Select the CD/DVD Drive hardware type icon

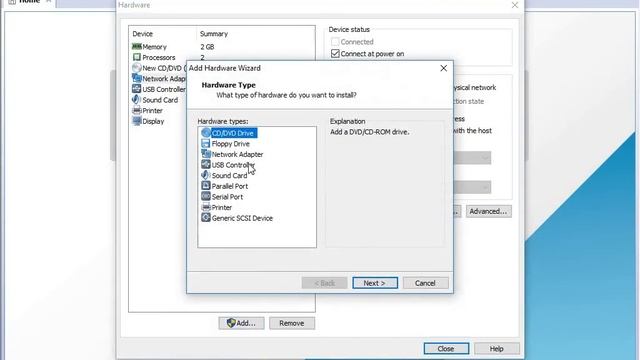(x=206, y=133)
